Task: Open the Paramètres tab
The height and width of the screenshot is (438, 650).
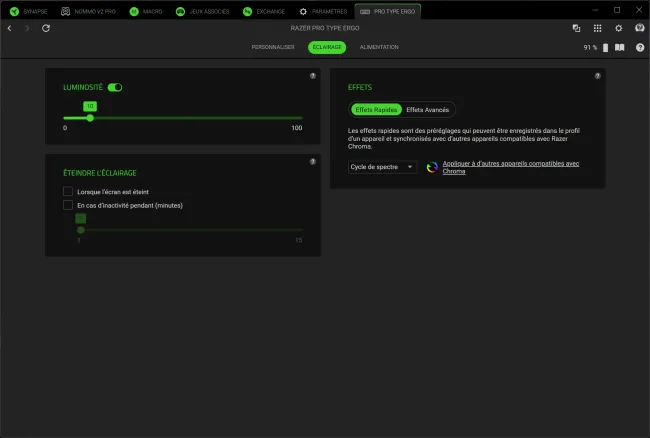Action: (x=323, y=12)
